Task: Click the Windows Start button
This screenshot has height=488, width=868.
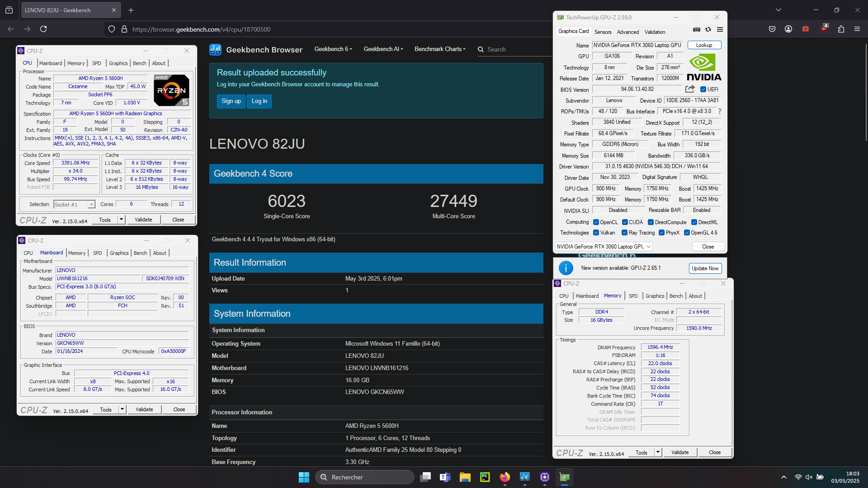Action: coord(304,477)
